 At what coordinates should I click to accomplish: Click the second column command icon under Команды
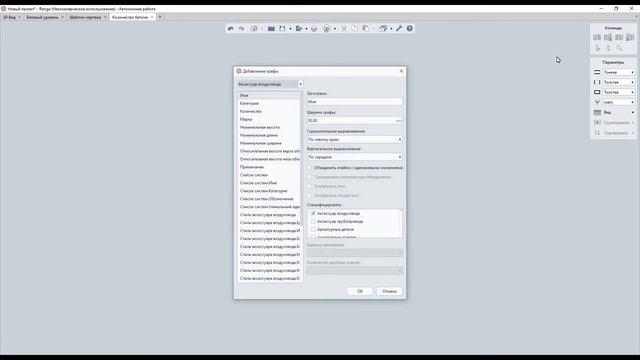[x=608, y=38]
